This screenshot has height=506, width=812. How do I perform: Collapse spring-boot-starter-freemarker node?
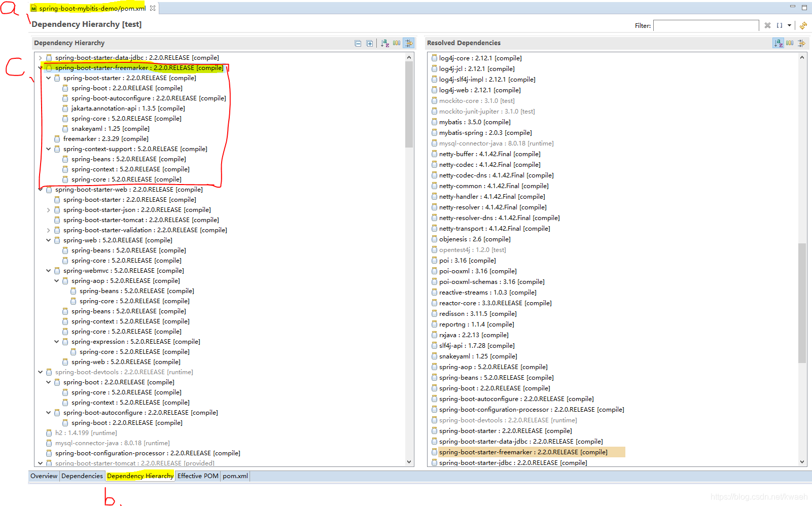[x=41, y=68]
